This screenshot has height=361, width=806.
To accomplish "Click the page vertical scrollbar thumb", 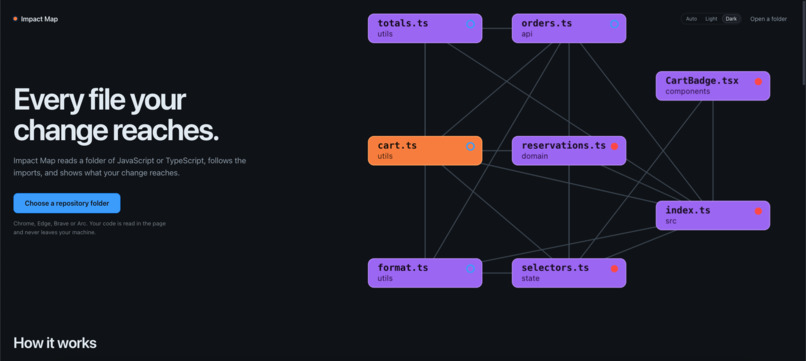I will pyautogui.click(x=803, y=42).
